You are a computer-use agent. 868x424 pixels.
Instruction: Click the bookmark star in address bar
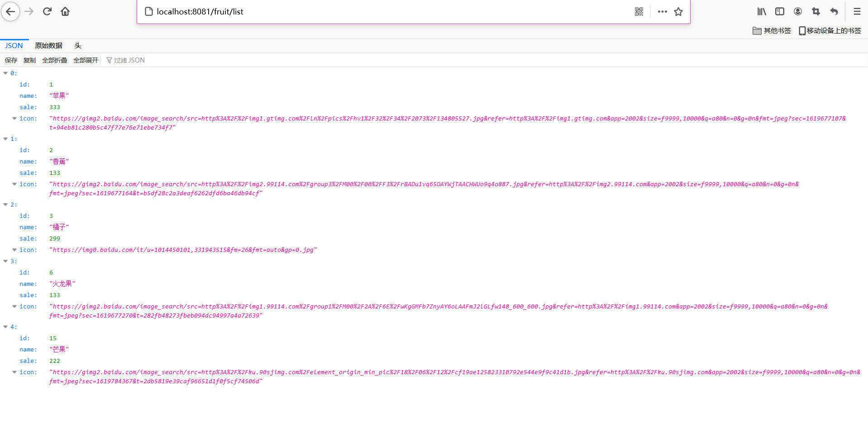coord(678,12)
